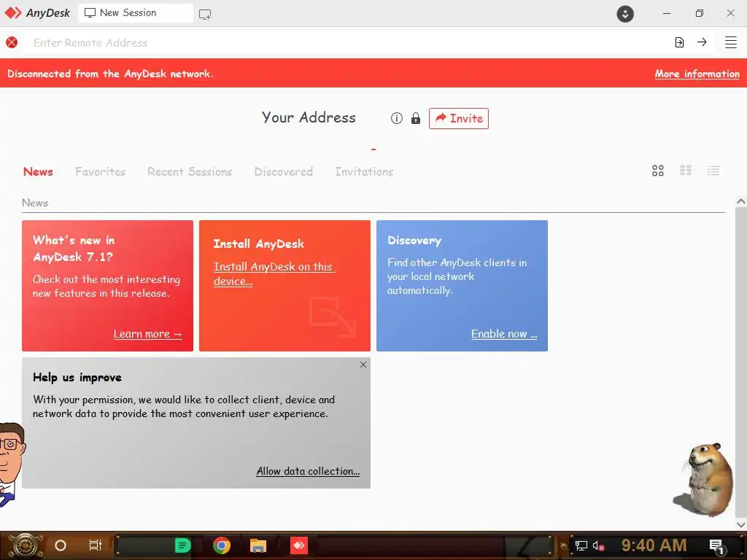Click the tray overflow arrow
The width and height of the screenshot is (747, 560).
pyautogui.click(x=564, y=545)
